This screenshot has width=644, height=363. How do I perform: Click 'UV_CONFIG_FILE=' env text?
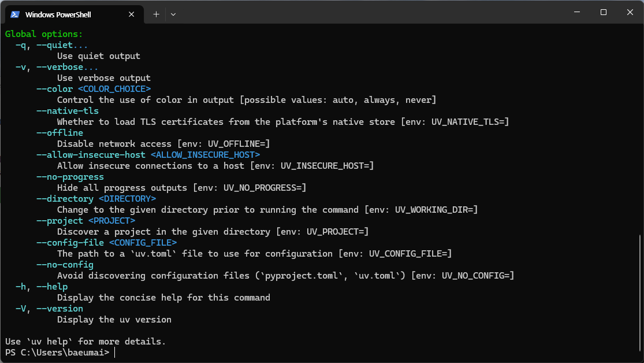point(408,254)
